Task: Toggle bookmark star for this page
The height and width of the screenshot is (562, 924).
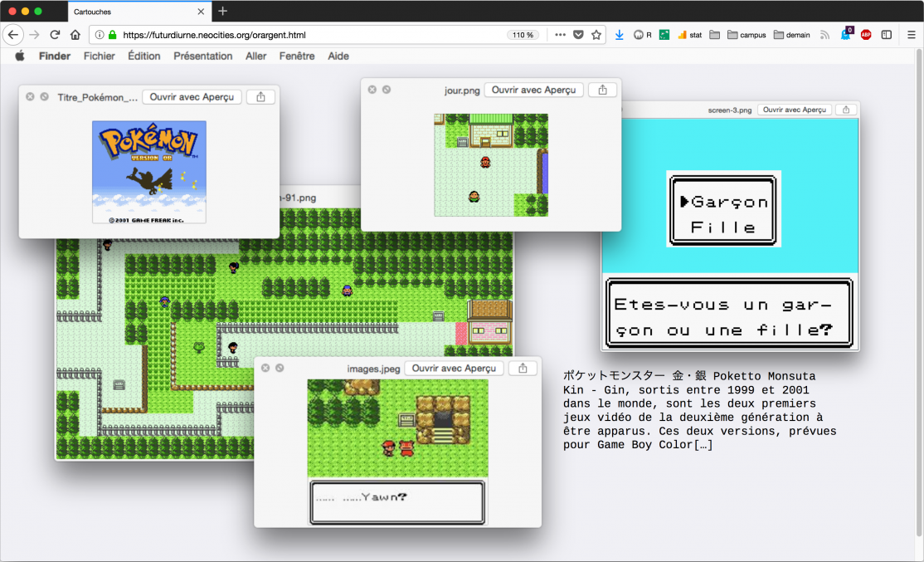Action: (x=596, y=35)
